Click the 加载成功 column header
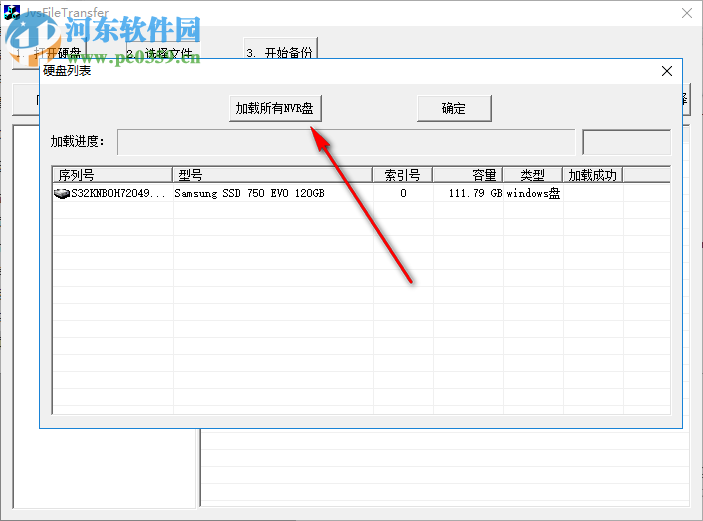Viewport: 703px width, 521px height. pyautogui.click(x=593, y=175)
